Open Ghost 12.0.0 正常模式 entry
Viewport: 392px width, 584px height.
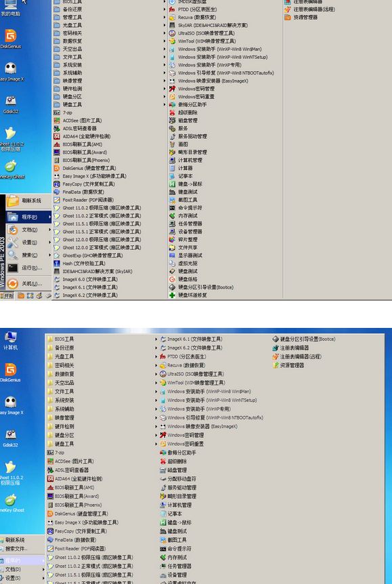97,248
